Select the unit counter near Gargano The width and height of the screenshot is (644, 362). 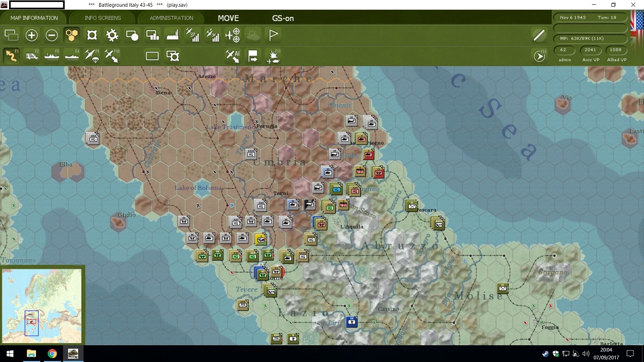(503, 288)
